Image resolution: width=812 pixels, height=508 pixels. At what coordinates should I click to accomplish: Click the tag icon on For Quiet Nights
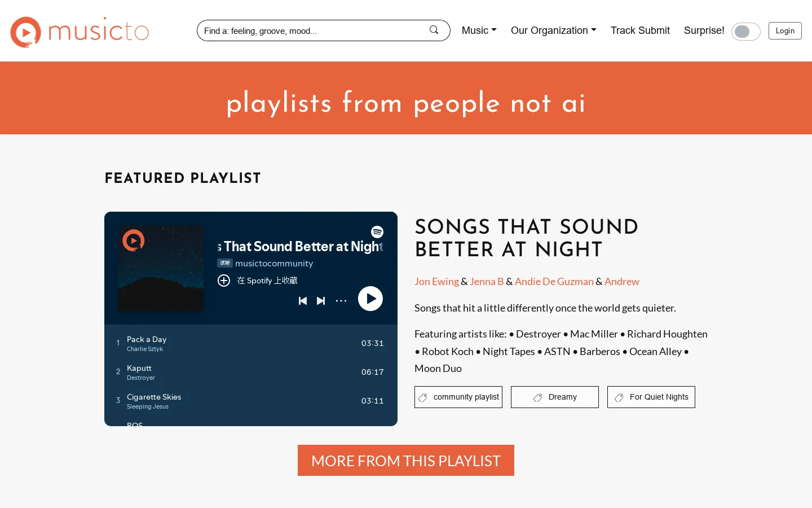619,397
